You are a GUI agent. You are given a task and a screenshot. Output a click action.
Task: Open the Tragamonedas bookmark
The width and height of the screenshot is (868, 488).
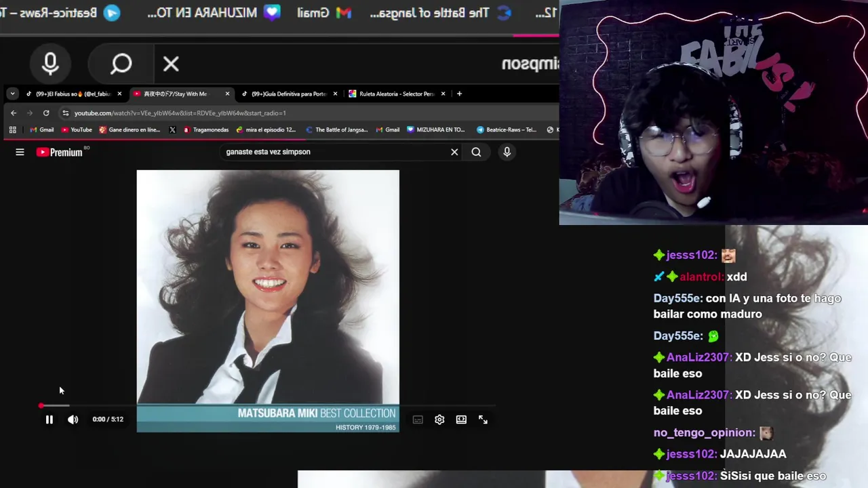[x=205, y=130]
